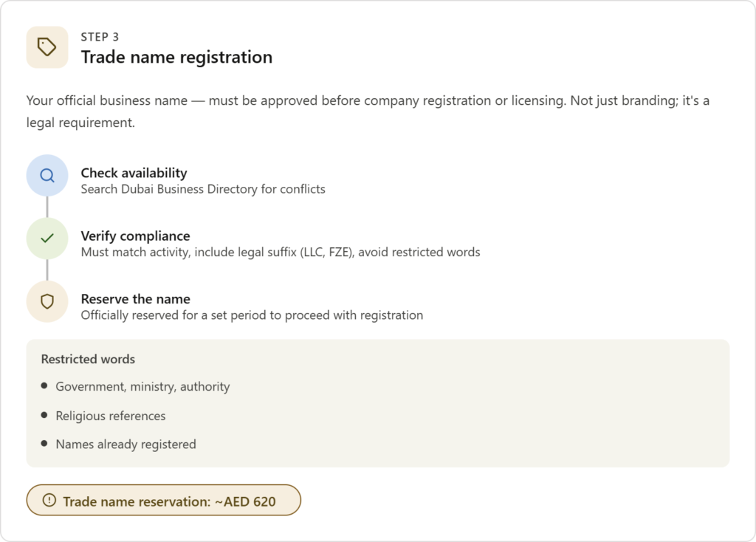756x542 pixels.
Task: Click the tag icon beside Step 3
Action: pyautogui.click(x=47, y=47)
